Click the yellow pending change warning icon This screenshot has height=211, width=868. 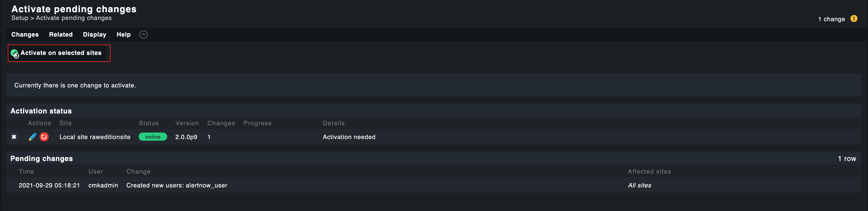click(x=854, y=19)
